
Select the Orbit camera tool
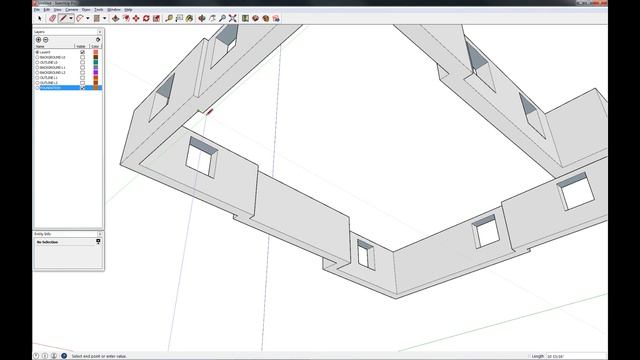[202, 18]
